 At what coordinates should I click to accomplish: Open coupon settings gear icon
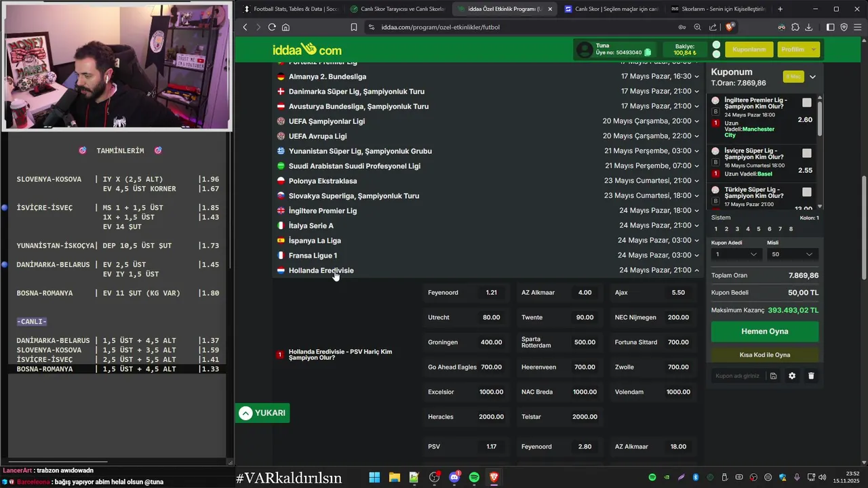[x=792, y=375]
